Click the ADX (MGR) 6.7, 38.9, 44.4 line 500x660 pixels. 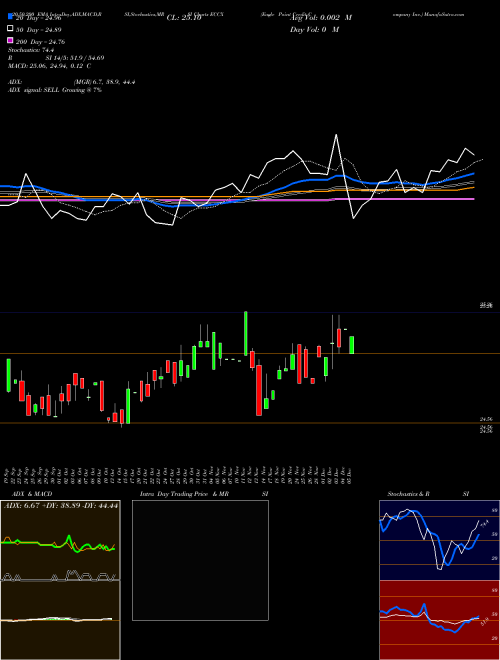point(72,82)
